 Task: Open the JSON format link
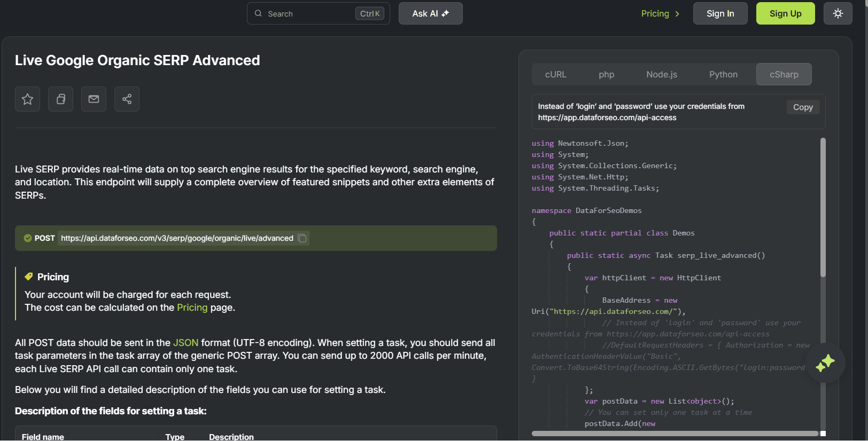[185, 343]
